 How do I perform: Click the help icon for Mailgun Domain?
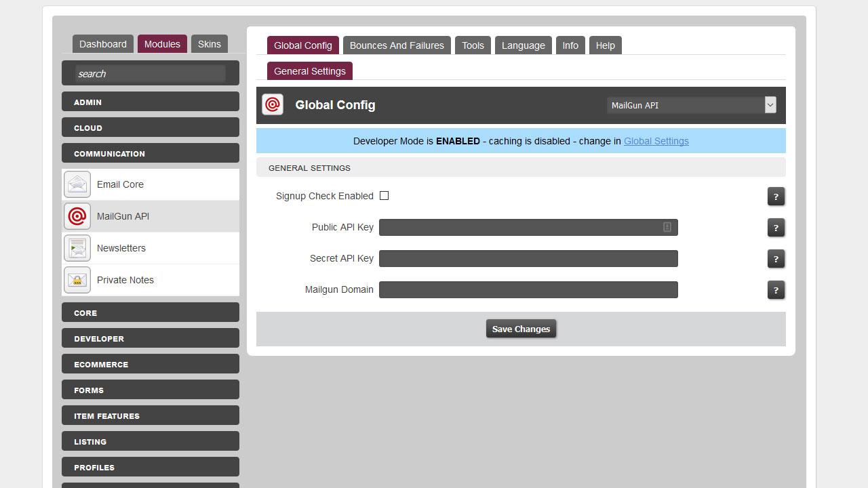pyautogui.click(x=776, y=290)
